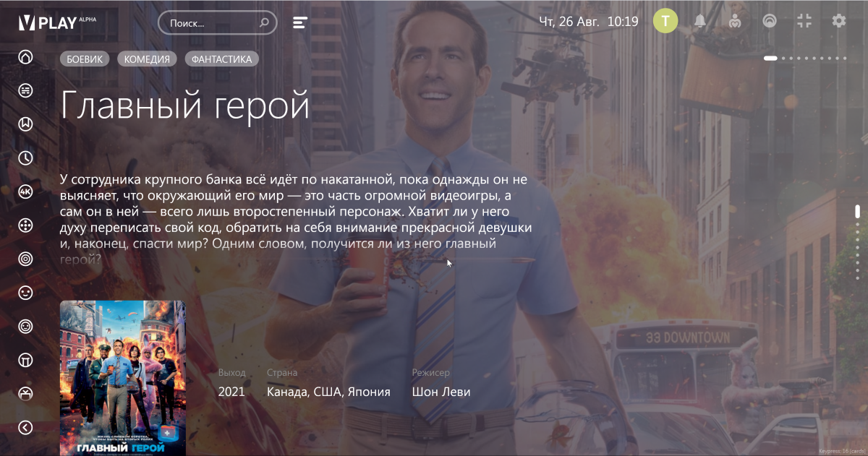The width and height of the screenshot is (868, 456).
Task: Open the concentric circles icon in the sidebar
Action: (25, 259)
